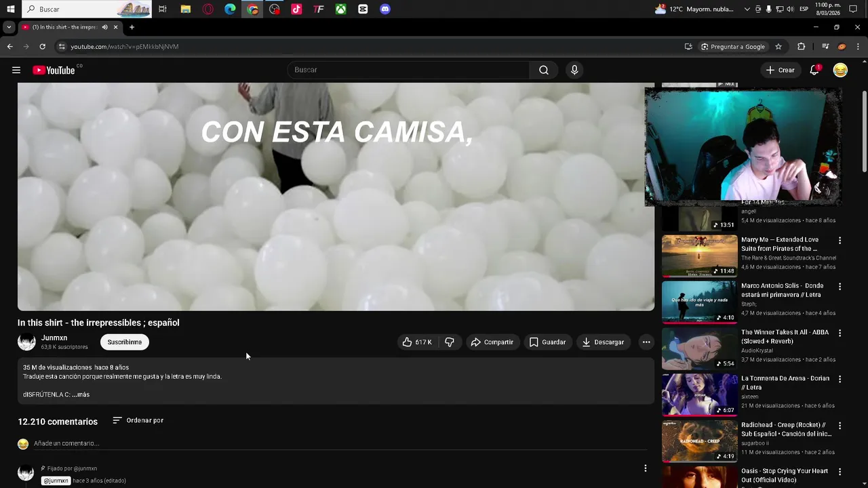This screenshot has height=488, width=868.
Task: Dislike the video with thumbs-down
Action: click(450, 342)
